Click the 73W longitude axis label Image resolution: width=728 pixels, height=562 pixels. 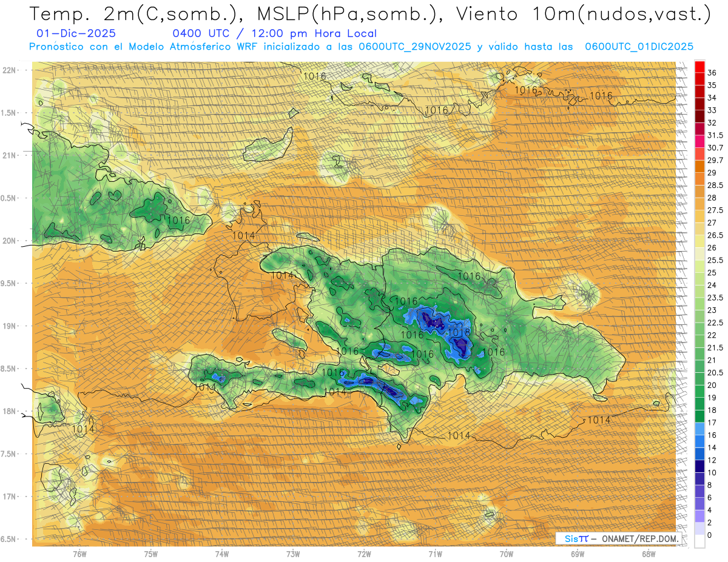tap(293, 554)
